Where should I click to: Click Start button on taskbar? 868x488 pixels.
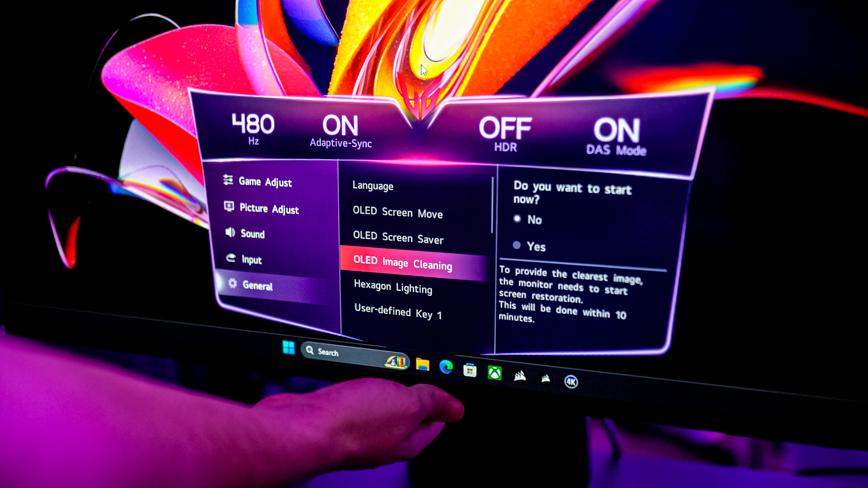click(288, 346)
